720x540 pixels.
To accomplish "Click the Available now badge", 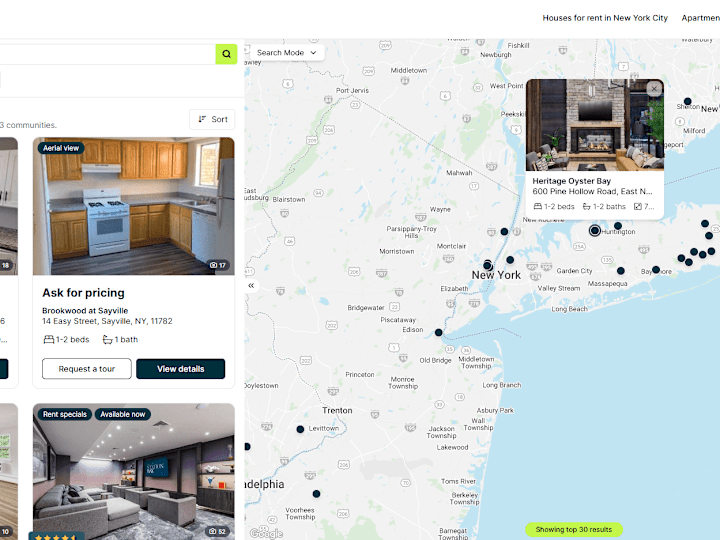I will (x=123, y=414).
